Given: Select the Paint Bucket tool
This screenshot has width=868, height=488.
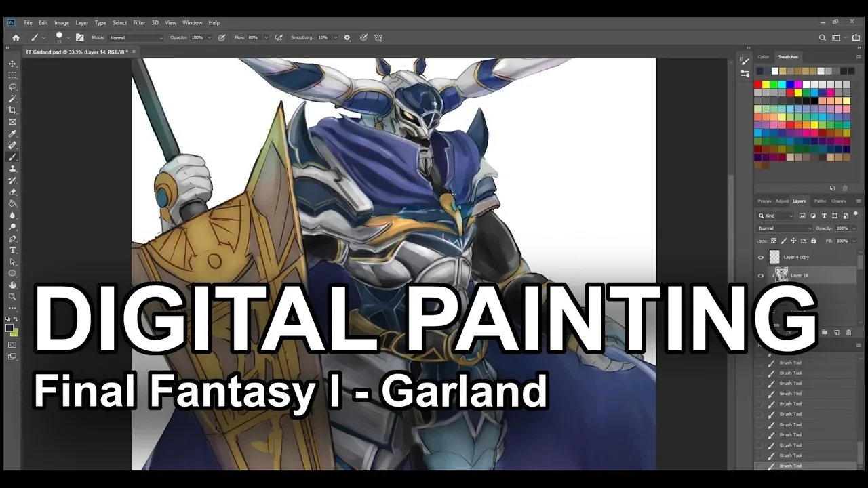Looking at the screenshot, I should tap(12, 203).
